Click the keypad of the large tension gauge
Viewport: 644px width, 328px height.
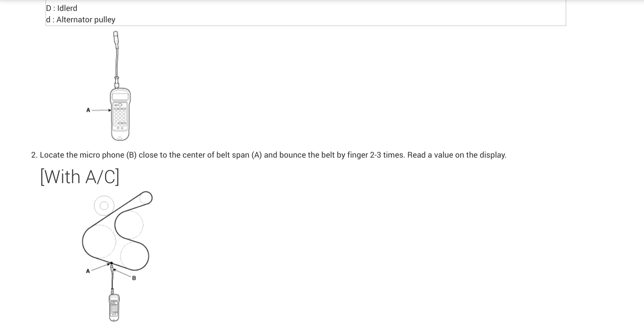120,116
